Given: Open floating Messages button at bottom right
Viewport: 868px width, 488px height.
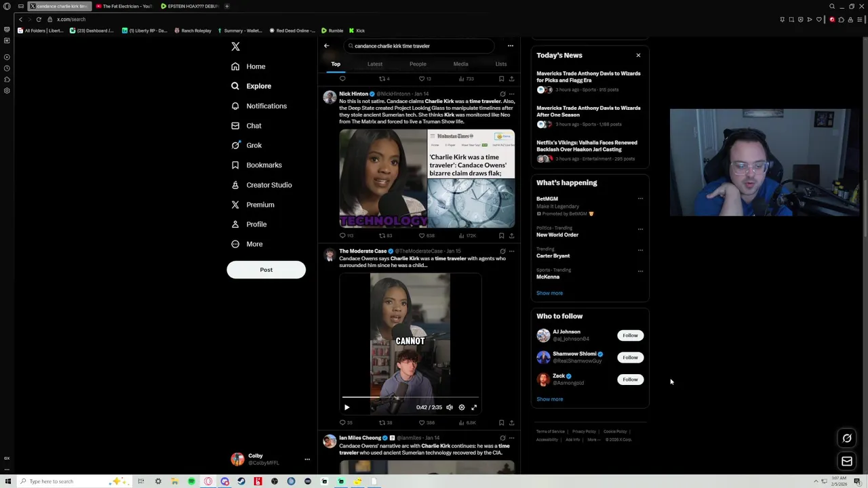Looking at the screenshot, I should pyautogui.click(x=847, y=462).
